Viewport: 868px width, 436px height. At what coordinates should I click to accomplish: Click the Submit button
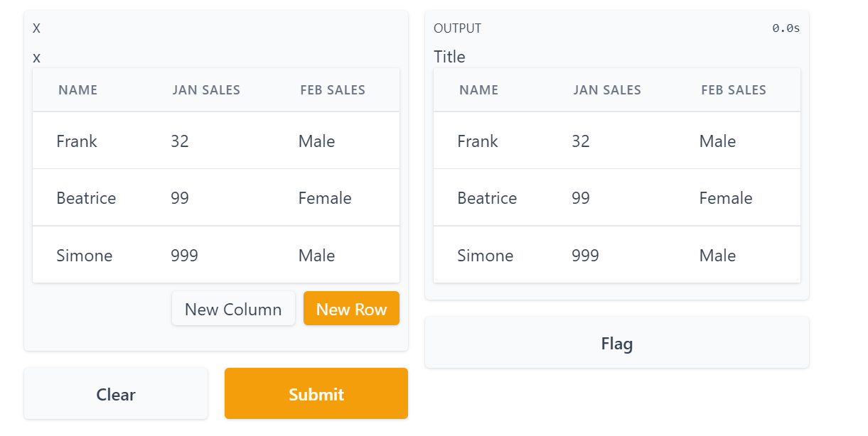316,394
